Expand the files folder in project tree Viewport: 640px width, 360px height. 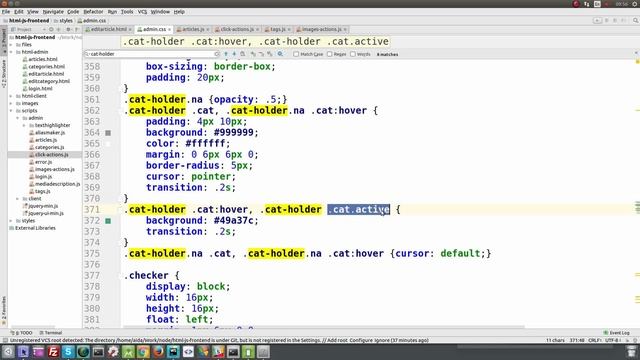[11, 44]
